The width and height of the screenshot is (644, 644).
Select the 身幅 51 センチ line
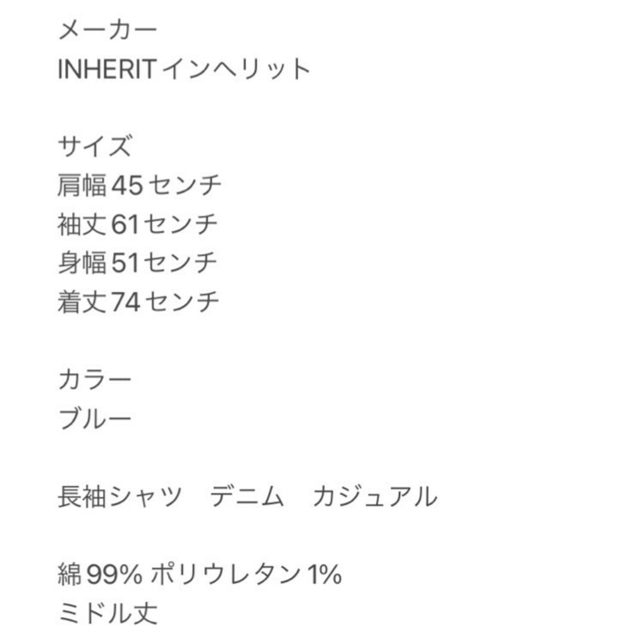[138, 263]
